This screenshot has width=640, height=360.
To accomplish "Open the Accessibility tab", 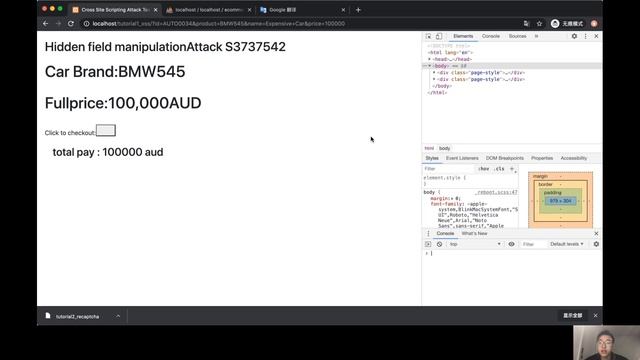I will click(x=573, y=158).
